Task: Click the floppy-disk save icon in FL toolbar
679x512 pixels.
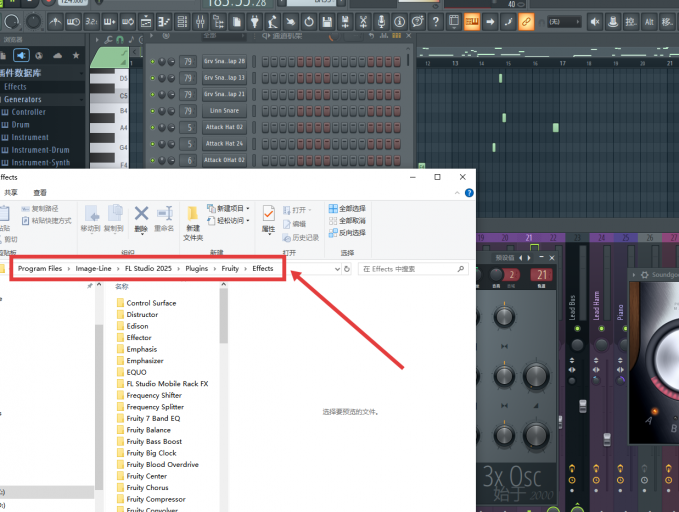Action: (x=327, y=22)
